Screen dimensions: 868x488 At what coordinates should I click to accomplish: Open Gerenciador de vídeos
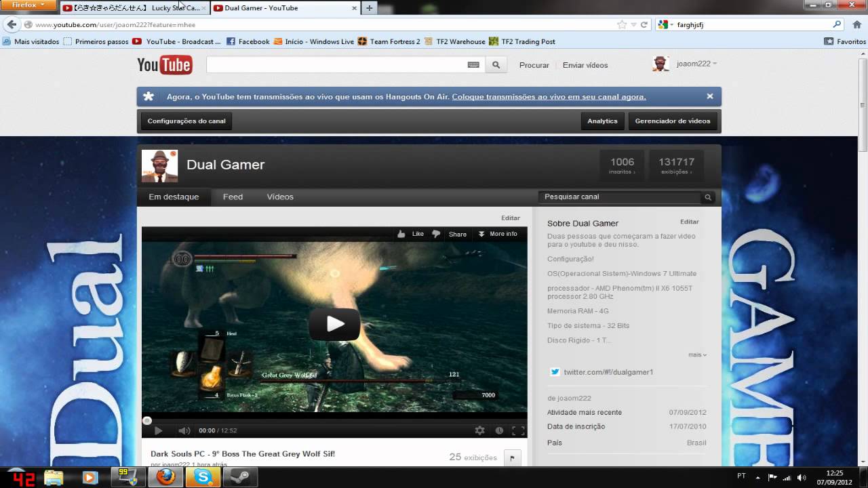(x=672, y=121)
